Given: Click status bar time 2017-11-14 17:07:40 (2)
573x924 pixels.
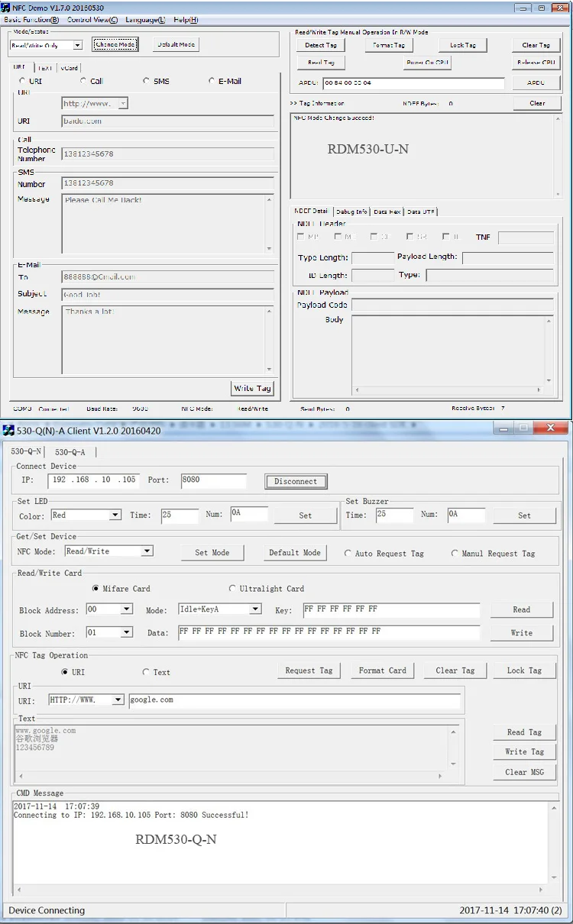Looking at the screenshot, I should [510, 910].
